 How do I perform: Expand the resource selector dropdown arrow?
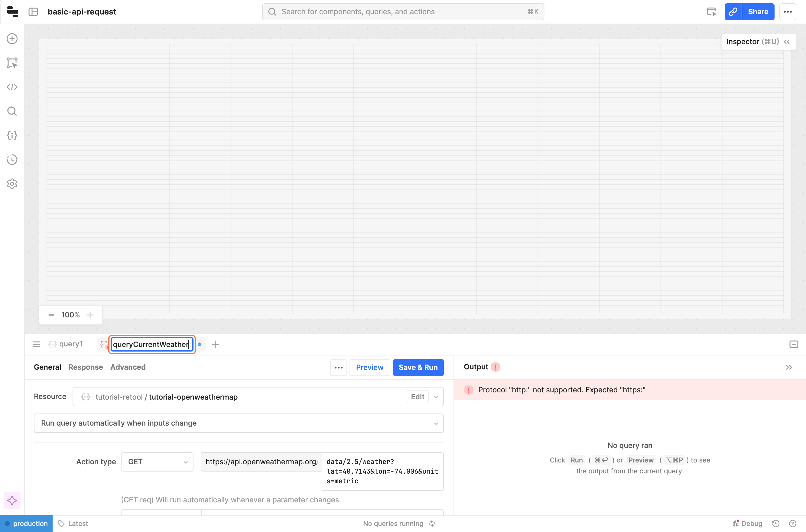[436, 397]
